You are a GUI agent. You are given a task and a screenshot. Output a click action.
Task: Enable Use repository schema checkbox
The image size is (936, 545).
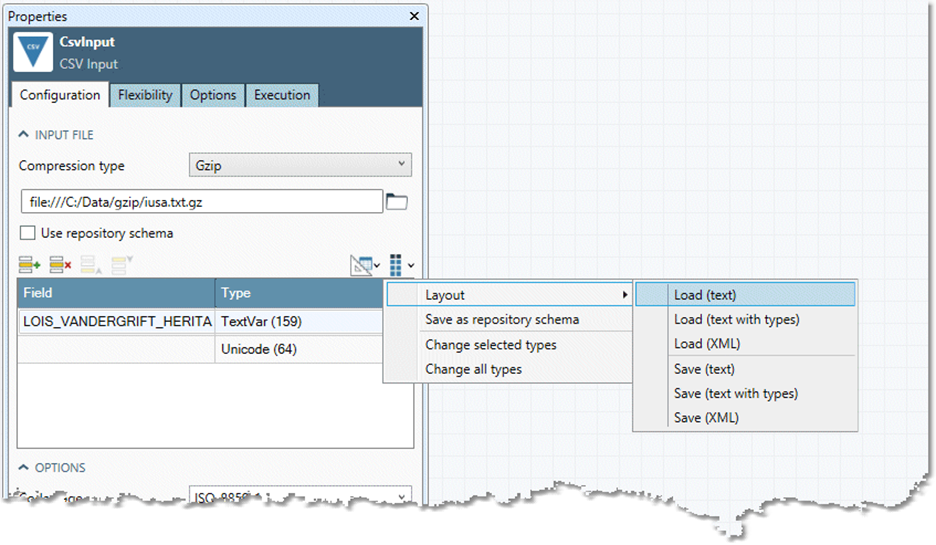coord(28,233)
